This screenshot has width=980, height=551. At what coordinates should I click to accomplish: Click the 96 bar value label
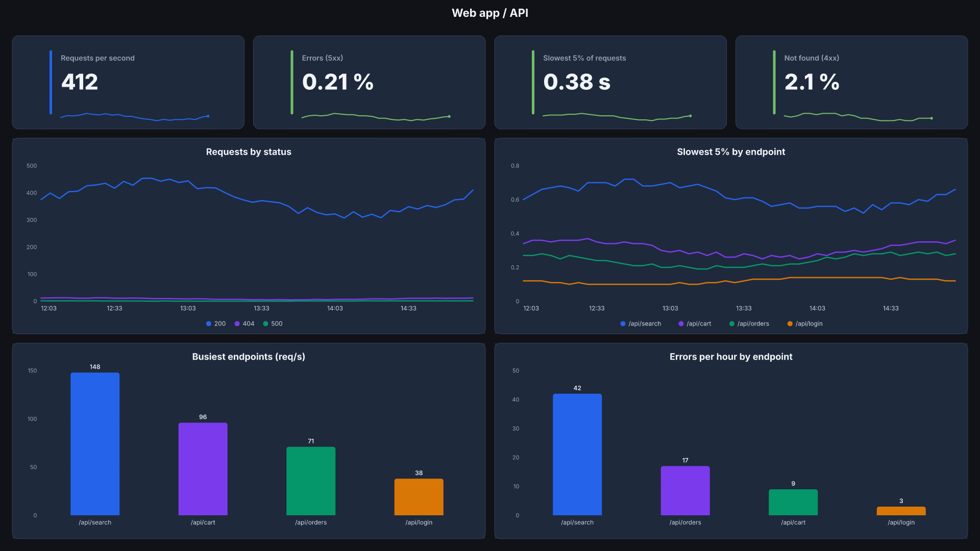[x=203, y=417]
